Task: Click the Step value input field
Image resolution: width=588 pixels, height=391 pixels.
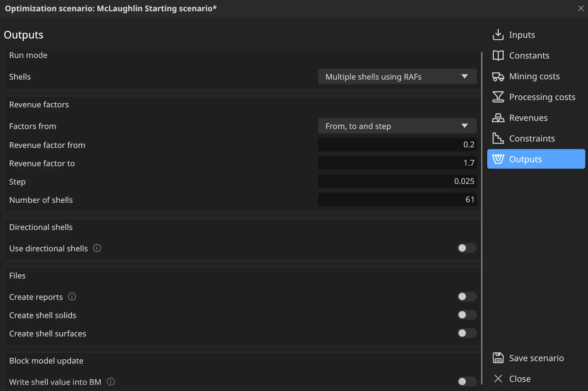Action: pyautogui.click(x=397, y=181)
